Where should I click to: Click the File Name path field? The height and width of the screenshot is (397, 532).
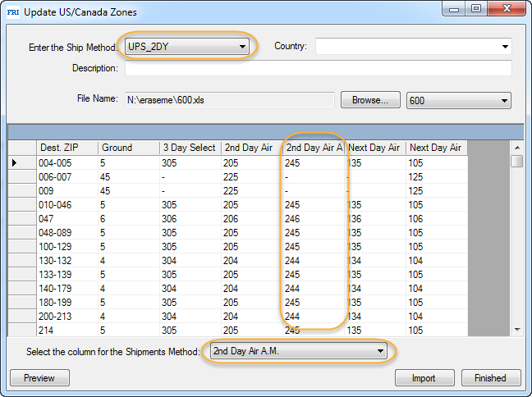[x=229, y=100]
